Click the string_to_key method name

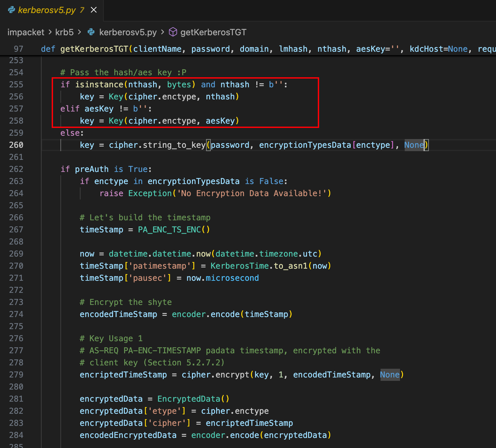174,145
